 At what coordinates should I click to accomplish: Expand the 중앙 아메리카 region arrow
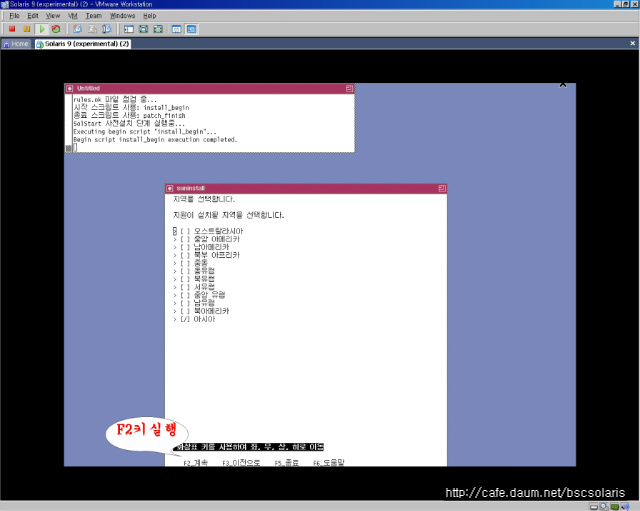click(x=175, y=239)
